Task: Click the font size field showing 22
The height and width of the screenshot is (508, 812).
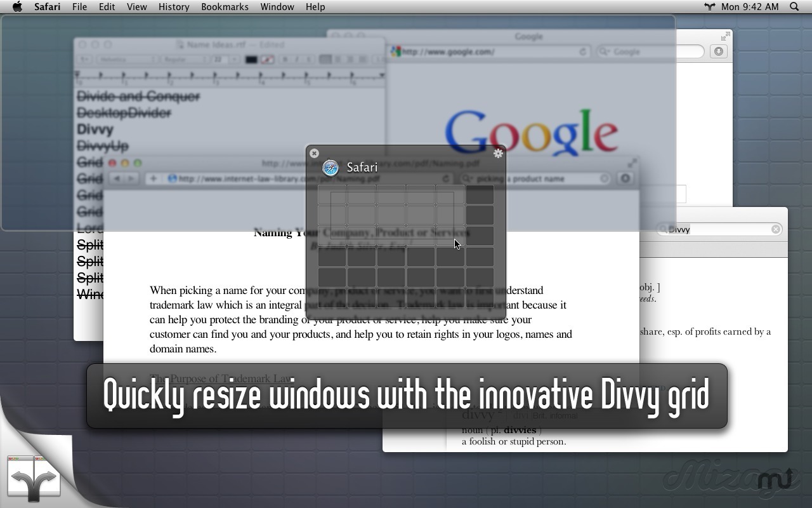Action: click(219, 60)
